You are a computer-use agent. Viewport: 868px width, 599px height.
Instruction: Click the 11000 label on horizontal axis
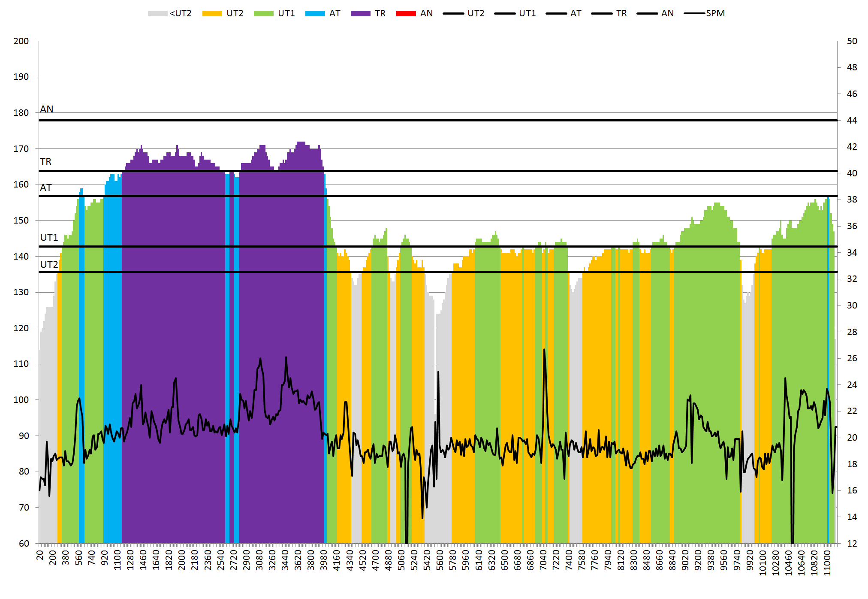tap(827, 563)
